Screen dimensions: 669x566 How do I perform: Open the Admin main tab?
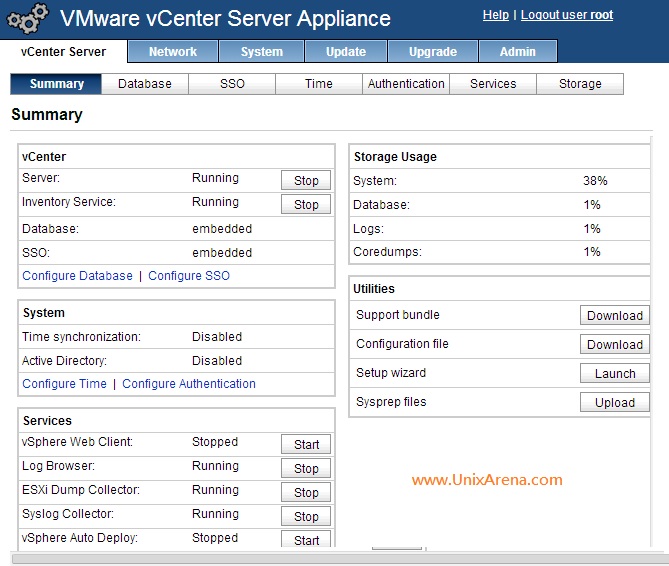point(518,52)
